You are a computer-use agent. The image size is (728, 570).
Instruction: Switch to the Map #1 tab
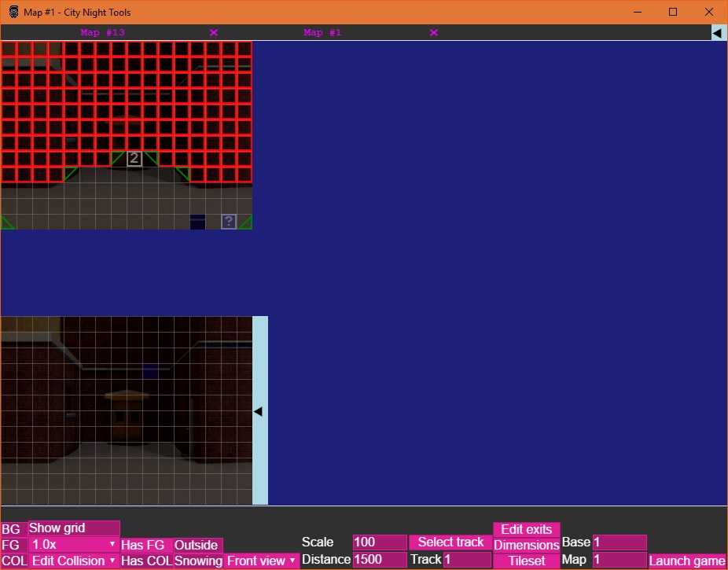pyautogui.click(x=323, y=33)
